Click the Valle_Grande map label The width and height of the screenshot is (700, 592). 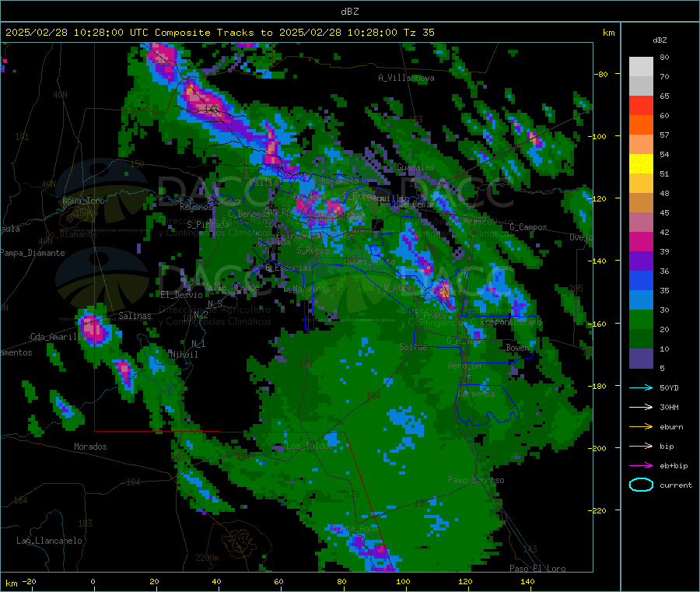click(x=231, y=287)
